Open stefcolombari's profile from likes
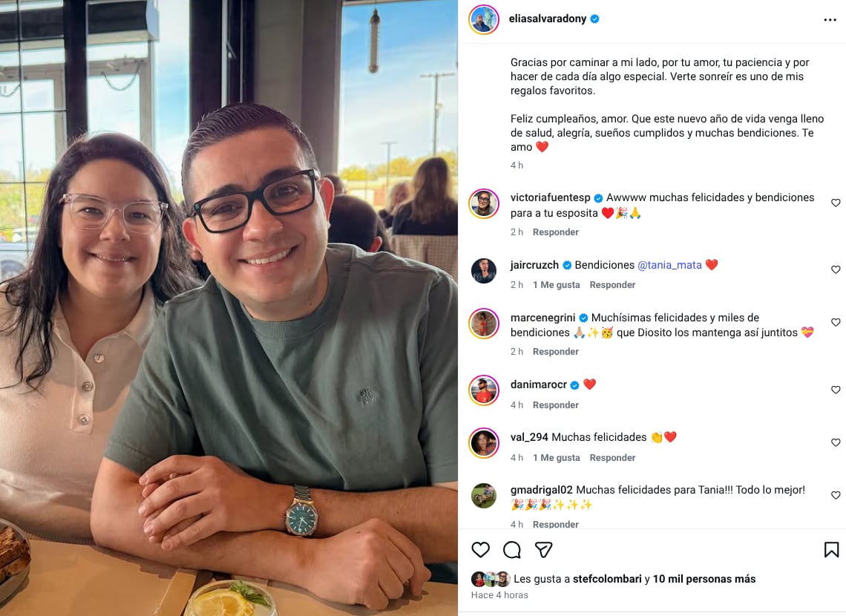Image resolution: width=846 pixels, height=616 pixels. coord(607,579)
